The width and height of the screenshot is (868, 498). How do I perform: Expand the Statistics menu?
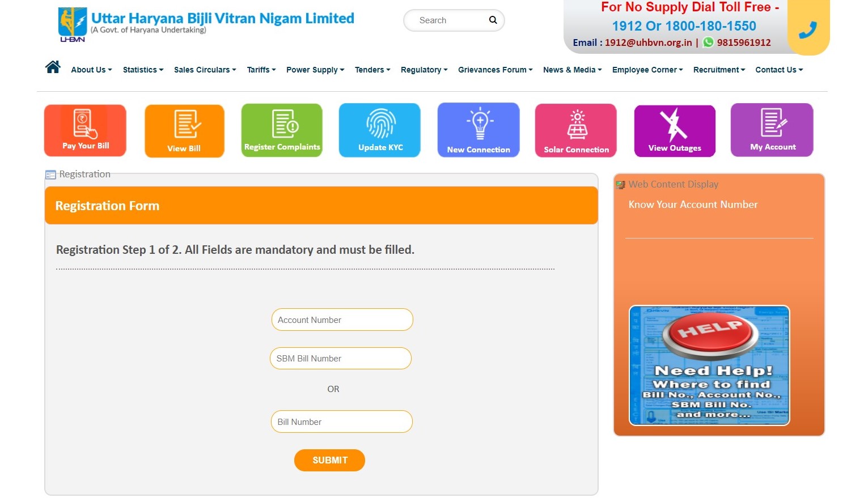(143, 70)
